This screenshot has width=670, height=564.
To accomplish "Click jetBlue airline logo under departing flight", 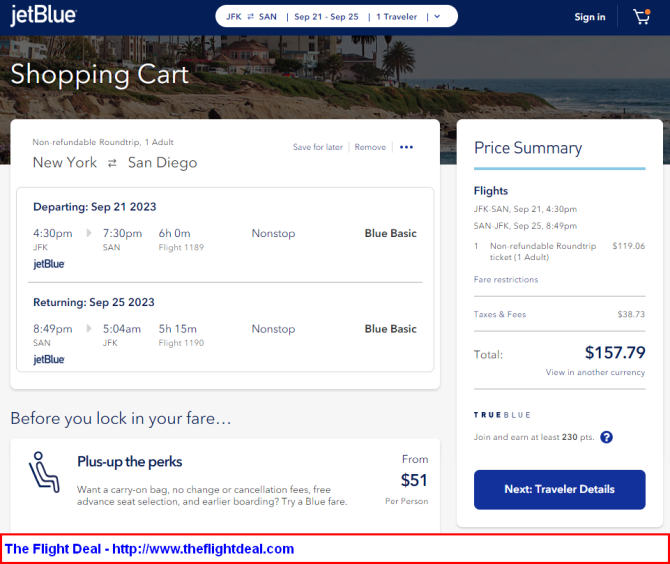I will (49, 264).
